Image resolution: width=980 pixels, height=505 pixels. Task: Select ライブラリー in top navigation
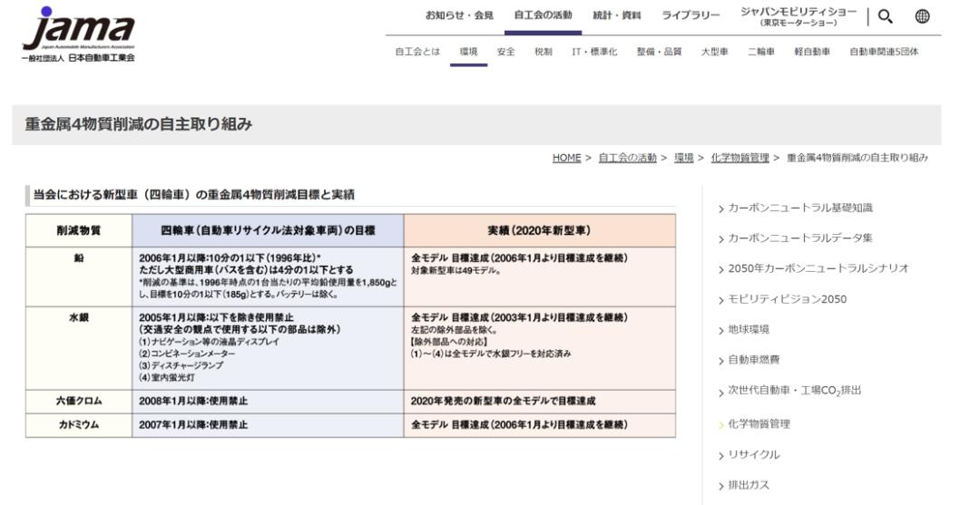691,15
